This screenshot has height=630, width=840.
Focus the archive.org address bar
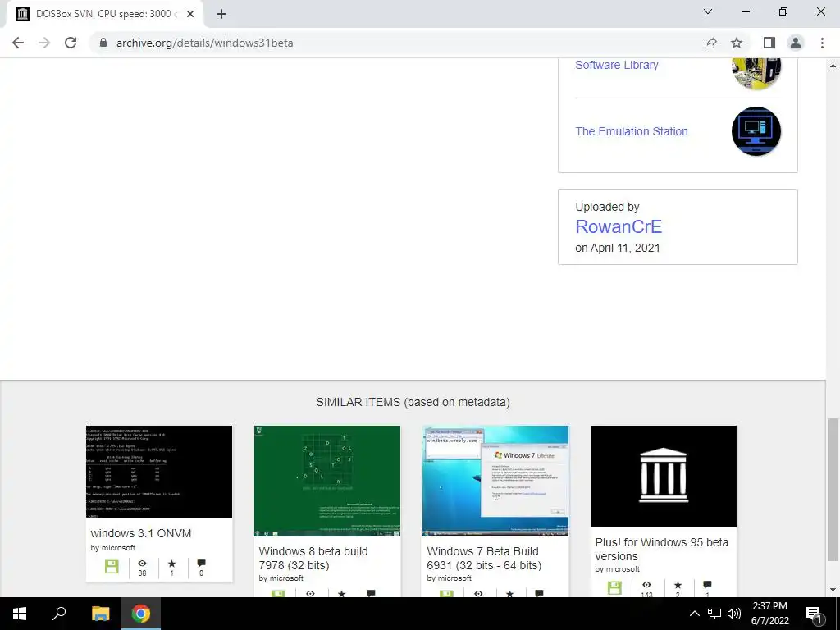(396, 43)
